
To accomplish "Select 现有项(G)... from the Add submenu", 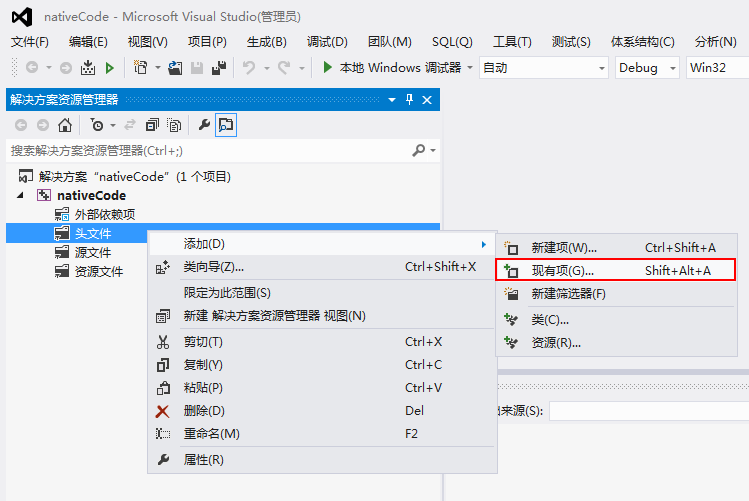I will pos(615,270).
